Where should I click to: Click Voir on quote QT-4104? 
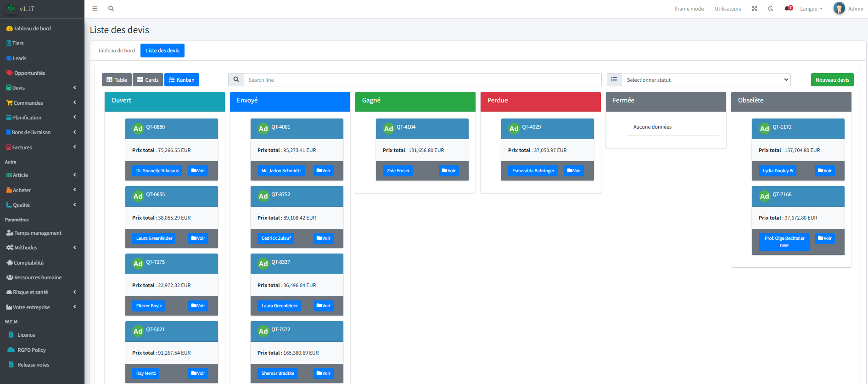(x=448, y=171)
